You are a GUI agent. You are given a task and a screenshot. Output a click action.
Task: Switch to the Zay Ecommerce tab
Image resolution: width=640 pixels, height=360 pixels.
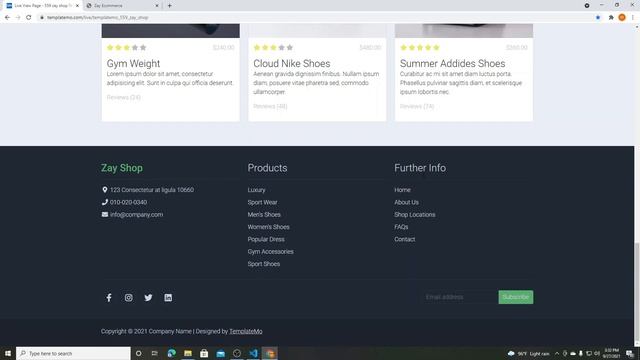coord(122,6)
